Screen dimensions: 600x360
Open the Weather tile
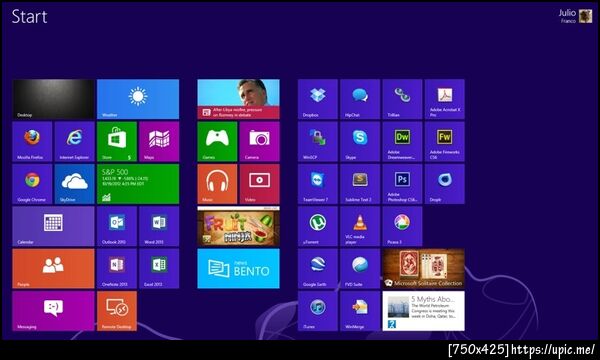click(x=138, y=99)
